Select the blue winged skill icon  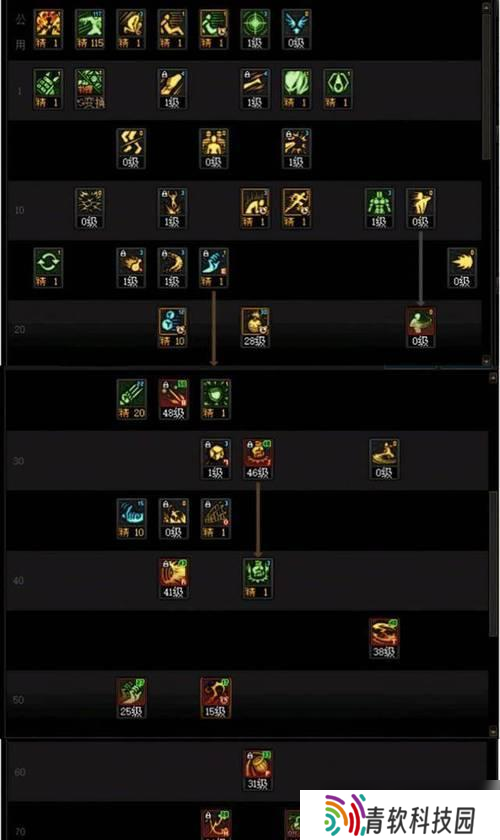pos(296,29)
